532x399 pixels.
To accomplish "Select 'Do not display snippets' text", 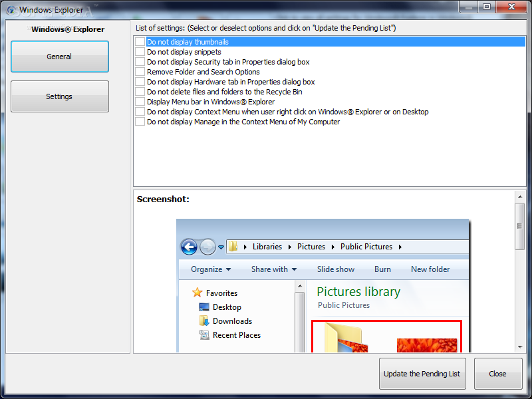I will [x=184, y=52].
